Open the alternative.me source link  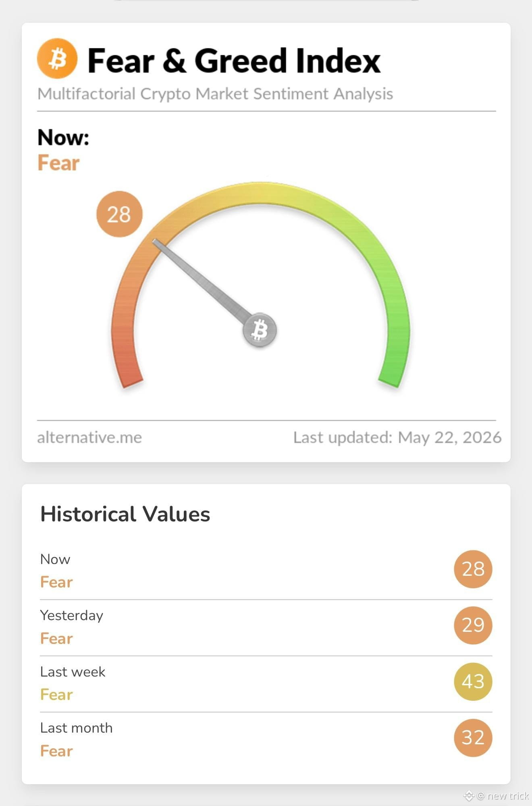[x=89, y=437]
